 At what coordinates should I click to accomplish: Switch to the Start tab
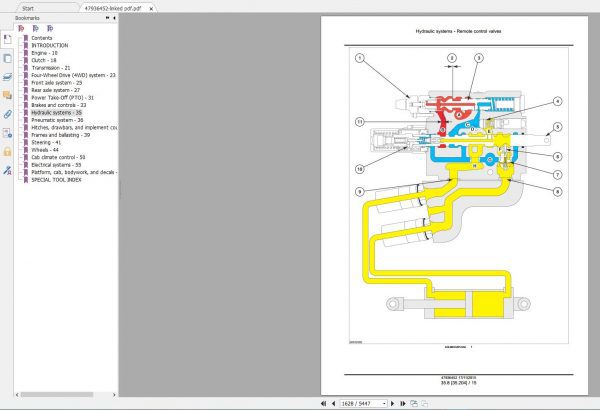point(28,8)
